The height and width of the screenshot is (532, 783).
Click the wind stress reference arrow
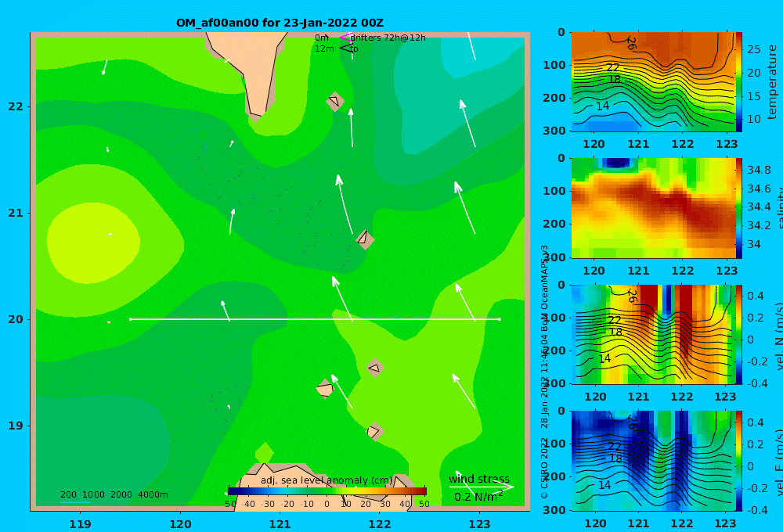[x=481, y=487]
